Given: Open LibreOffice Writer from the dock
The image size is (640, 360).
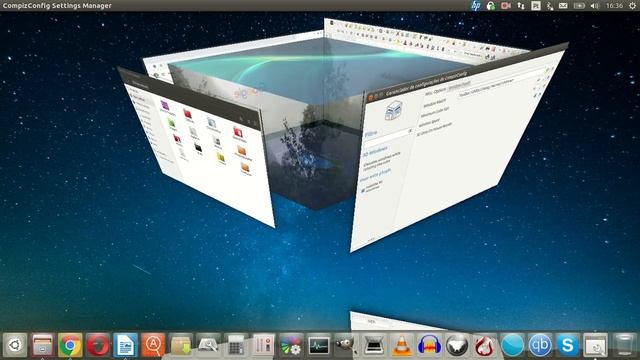Looking at the screenshot, I should (x=125, y=345).
